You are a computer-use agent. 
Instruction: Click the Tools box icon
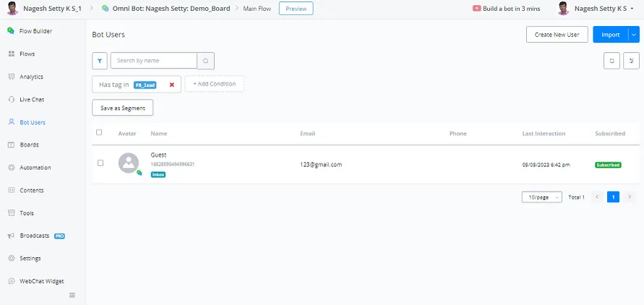point(12,213)
